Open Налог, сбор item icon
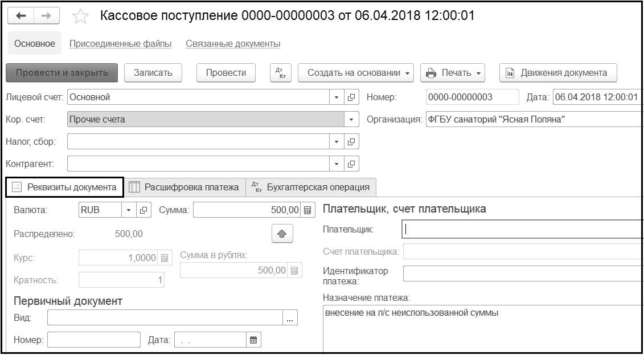644x355 pixels. pos(351,142)
